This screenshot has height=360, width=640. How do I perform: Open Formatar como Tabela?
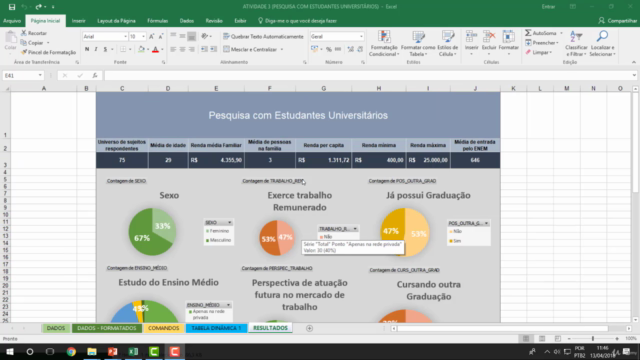418,43
